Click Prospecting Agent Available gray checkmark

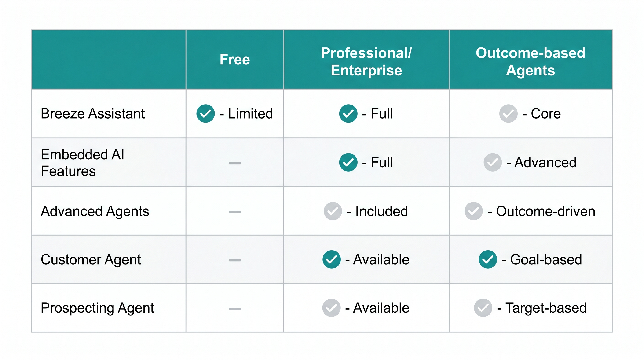click(331, 308)
